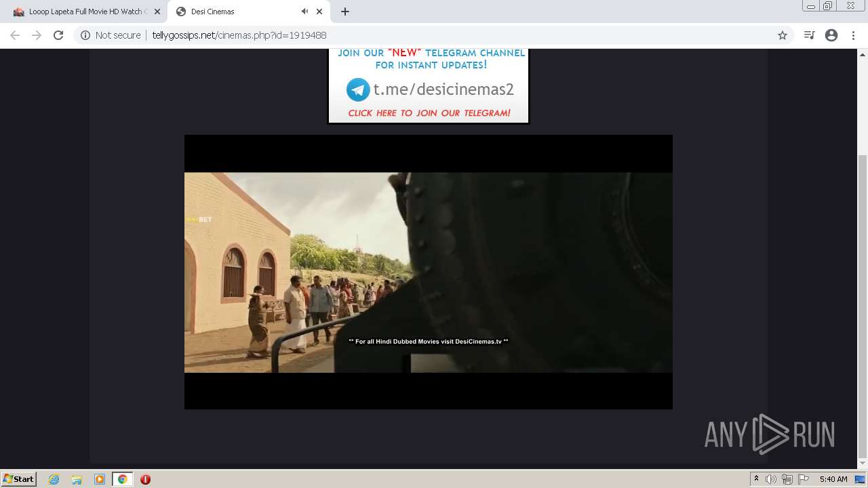Click the page vertical scrollbar thumb

[x=863, y=305]
